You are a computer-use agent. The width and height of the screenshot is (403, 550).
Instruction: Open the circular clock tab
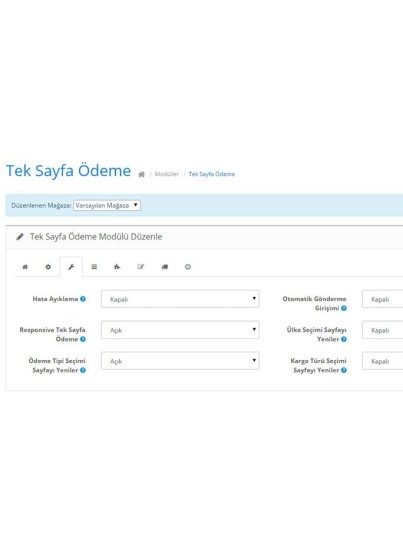coord(188,267)
